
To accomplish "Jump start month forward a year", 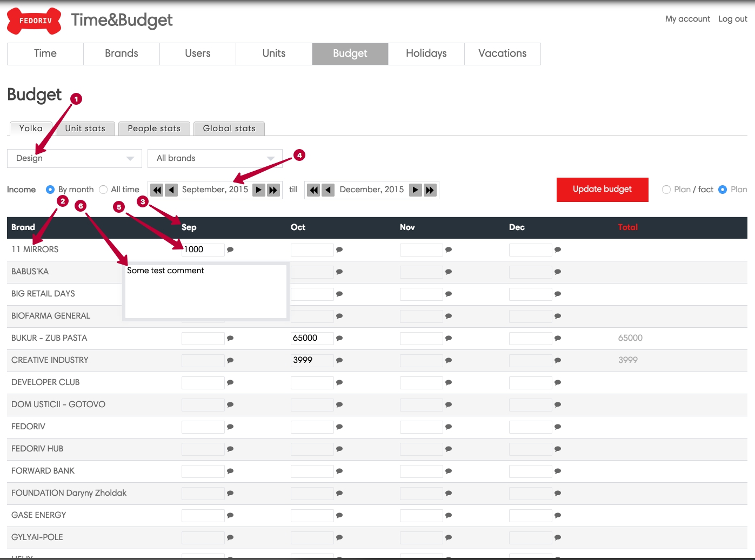I will [273, 190].
